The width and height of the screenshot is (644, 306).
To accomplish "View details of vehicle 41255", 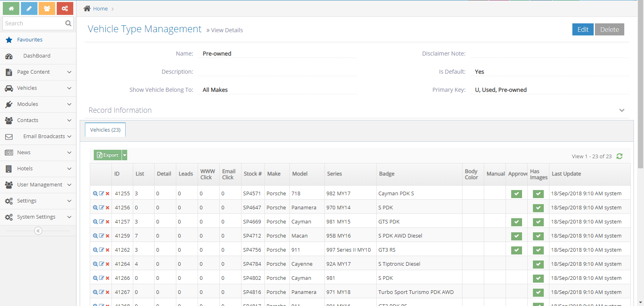I will pyautogui.click(x=95, y=194).
